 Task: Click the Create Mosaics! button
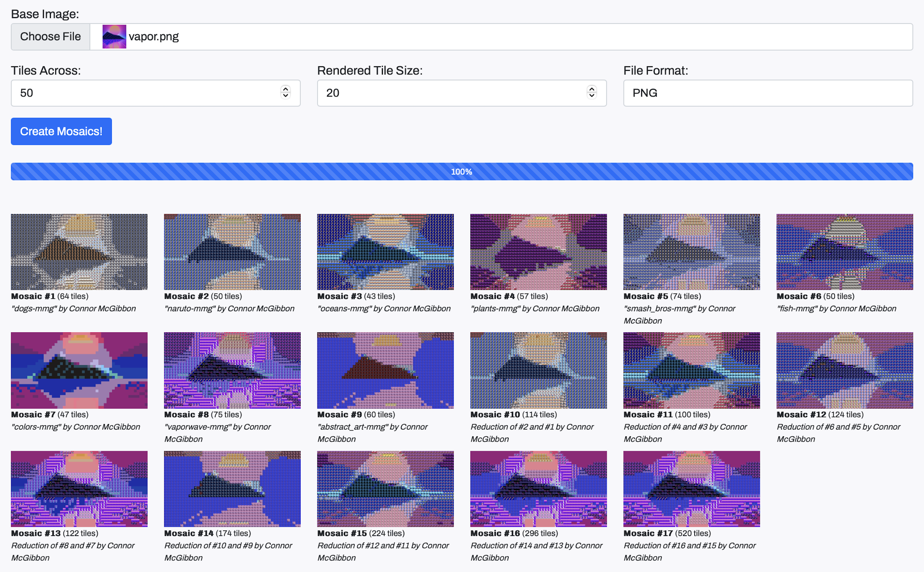pos(61,131)
